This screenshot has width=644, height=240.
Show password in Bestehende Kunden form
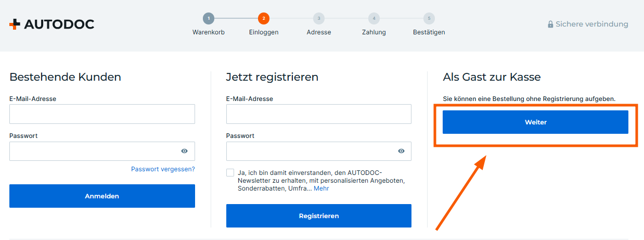(x=184, y=151)
